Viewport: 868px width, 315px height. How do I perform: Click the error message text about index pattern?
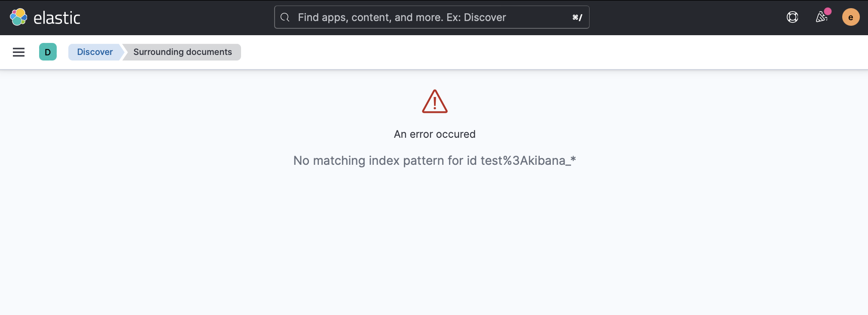click(x=434, y=161)
